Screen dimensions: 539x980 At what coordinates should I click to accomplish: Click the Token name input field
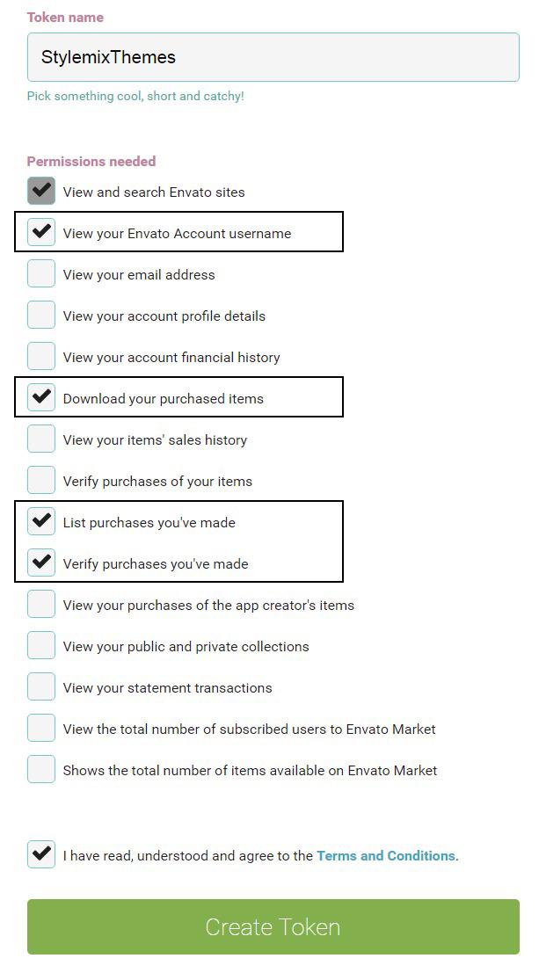(x=273, y=57)
